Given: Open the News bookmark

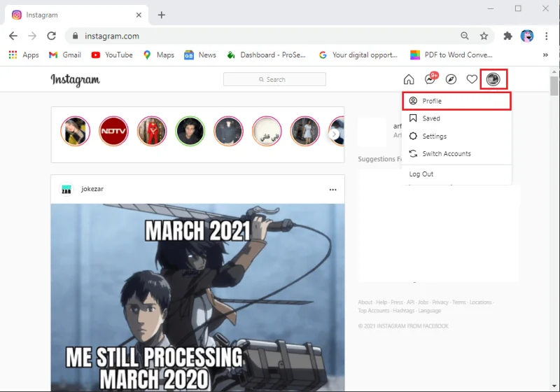Looking at the screenshot, I should 200,55.
